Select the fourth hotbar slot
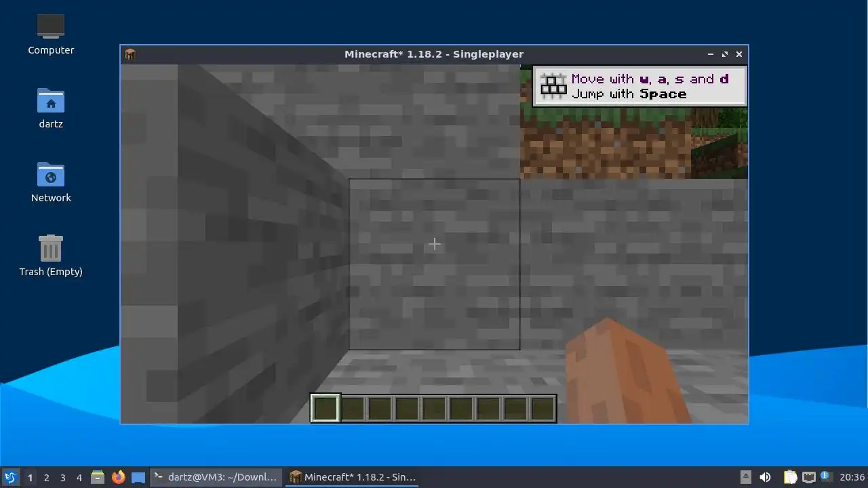The width and height of the screenshot is (868, 488). 407,408
